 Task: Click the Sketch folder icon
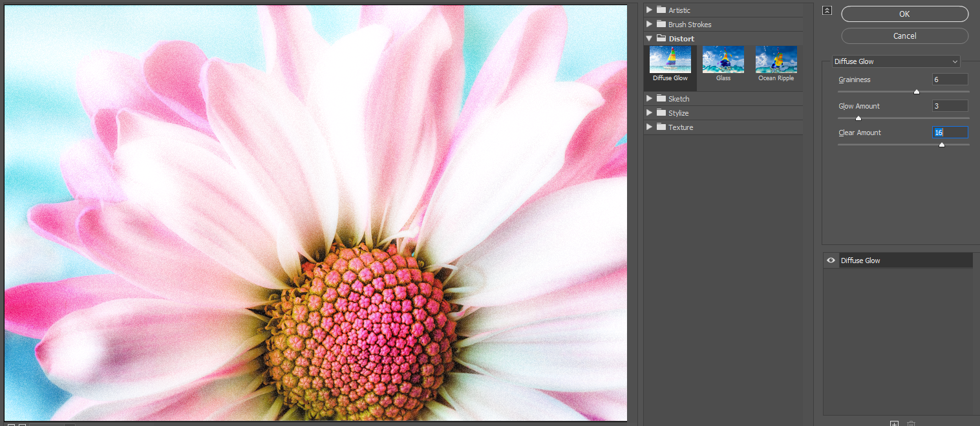[661, 99]
